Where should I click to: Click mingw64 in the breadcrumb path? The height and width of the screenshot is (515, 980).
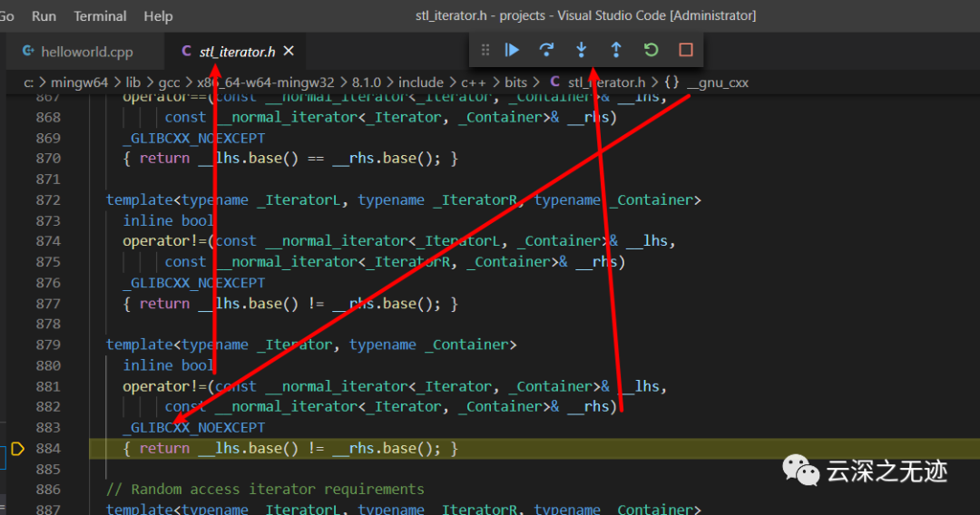point(79,83)
